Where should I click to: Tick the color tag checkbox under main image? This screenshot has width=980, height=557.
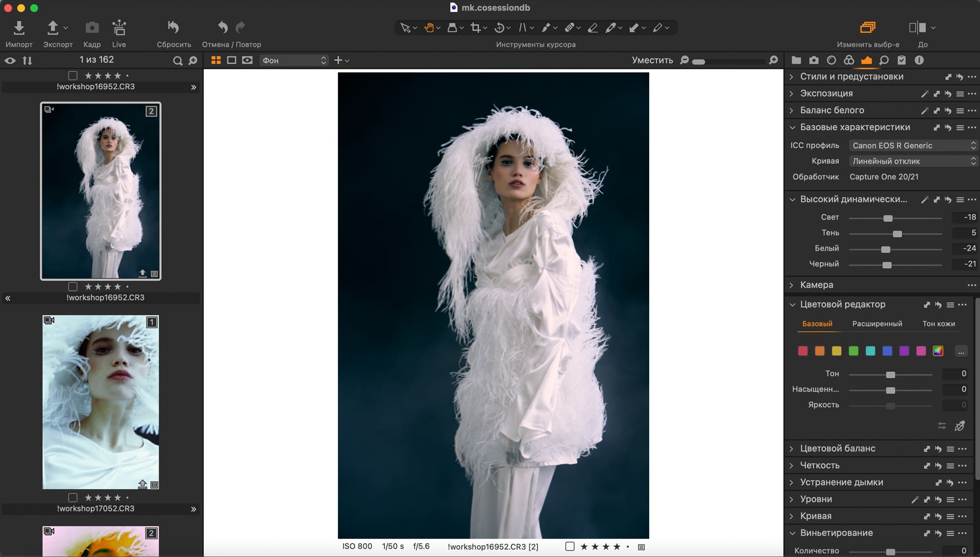point(570,547)
